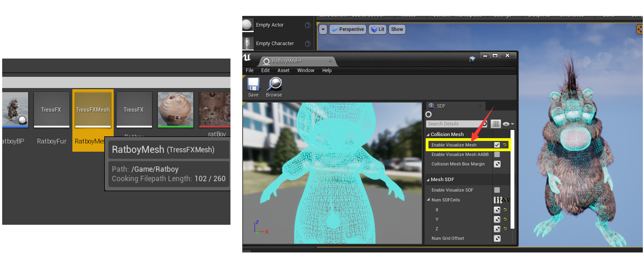
Task: Open viewport options dropdown arrow
Action: 323,29
